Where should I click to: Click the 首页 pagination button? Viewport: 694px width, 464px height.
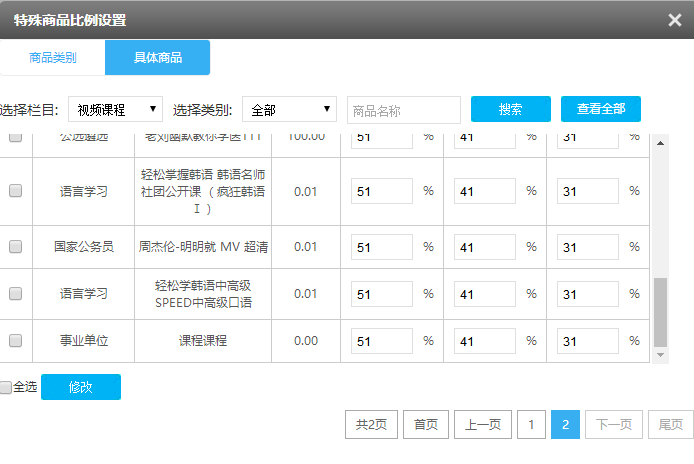coord(425,424)
